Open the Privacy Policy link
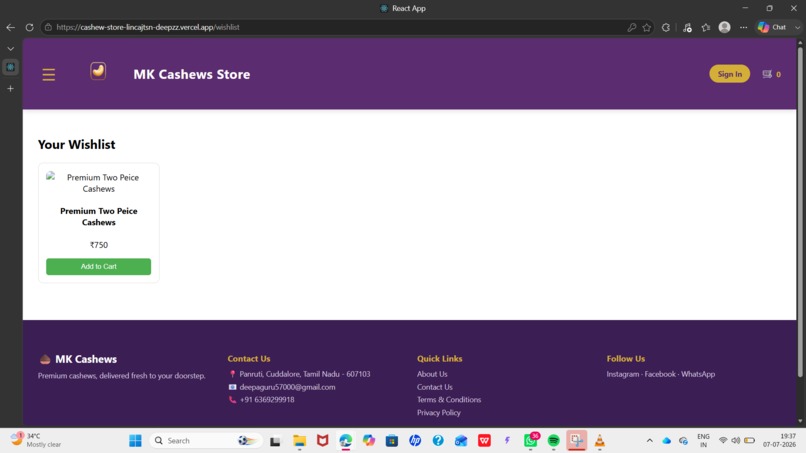This screenshot has height=453, width=806. point(438,412)
